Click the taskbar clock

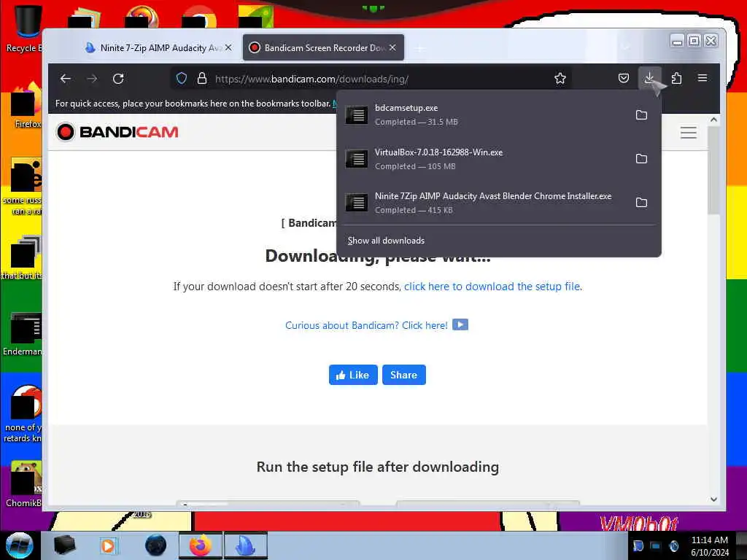710,545
